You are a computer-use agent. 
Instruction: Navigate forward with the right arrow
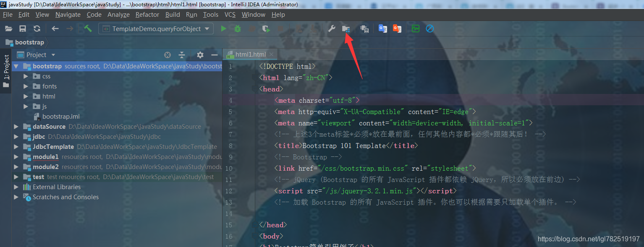(70, 29)
